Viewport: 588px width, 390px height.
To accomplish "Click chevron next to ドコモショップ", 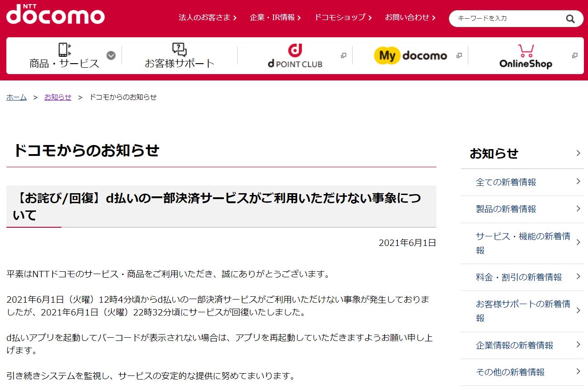I will (370, 18).
